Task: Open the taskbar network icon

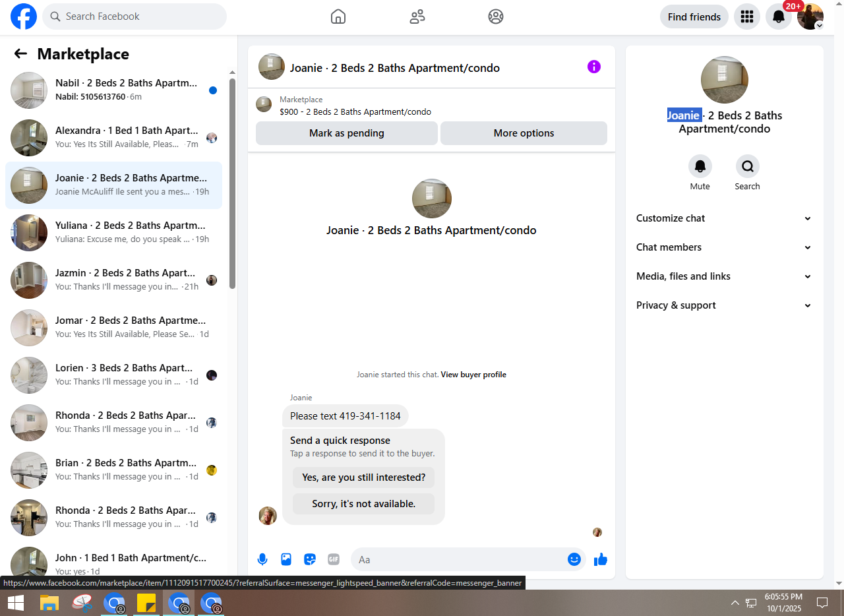Action: pos(751,603)
